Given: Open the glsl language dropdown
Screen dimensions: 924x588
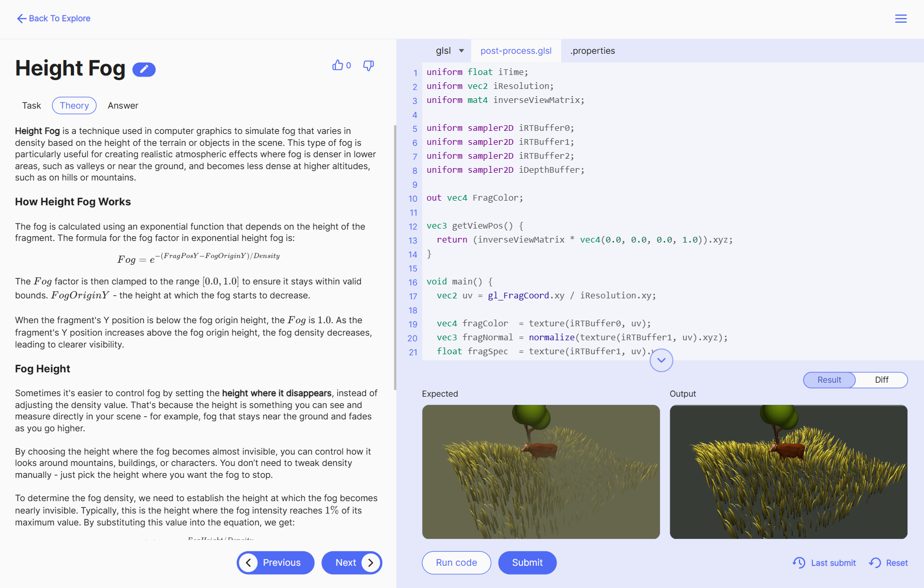Looking at the screenshot, I should coord(450,51).
